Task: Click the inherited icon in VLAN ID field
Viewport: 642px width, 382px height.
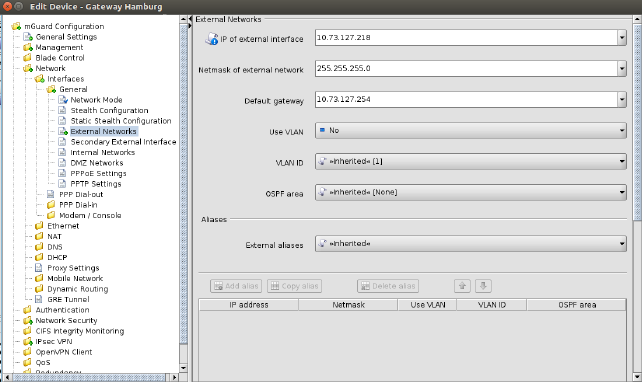Action: click(322, 161)
